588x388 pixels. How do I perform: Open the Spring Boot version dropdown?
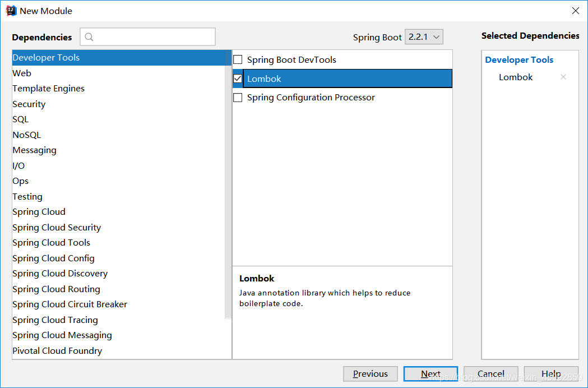click(x=424, y=37)
